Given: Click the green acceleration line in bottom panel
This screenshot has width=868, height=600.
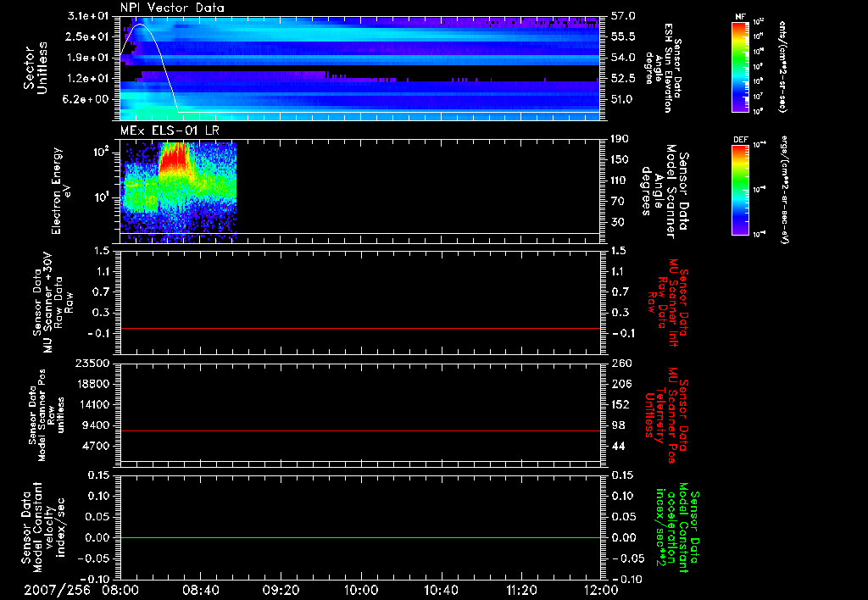Looking at the screenshot, I should click(360, 538).
